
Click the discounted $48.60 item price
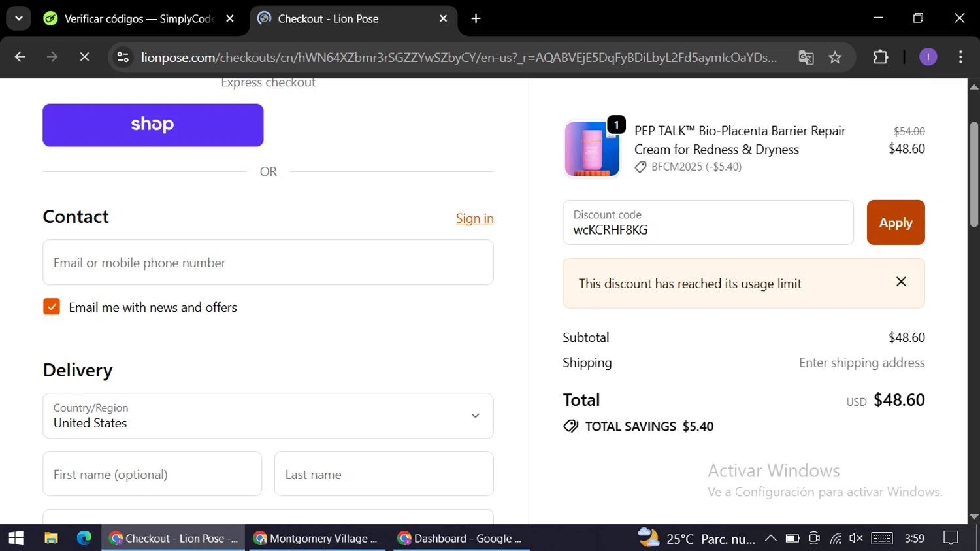907,149
